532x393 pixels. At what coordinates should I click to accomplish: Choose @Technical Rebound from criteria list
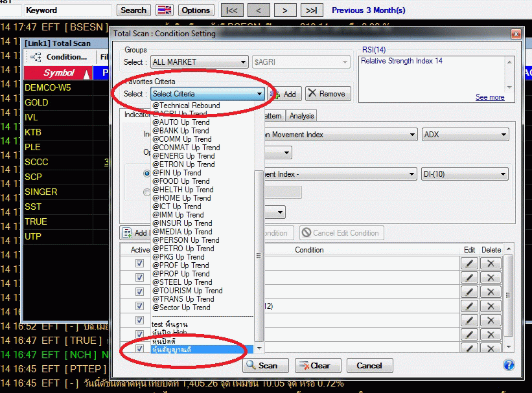coord(186,106)
